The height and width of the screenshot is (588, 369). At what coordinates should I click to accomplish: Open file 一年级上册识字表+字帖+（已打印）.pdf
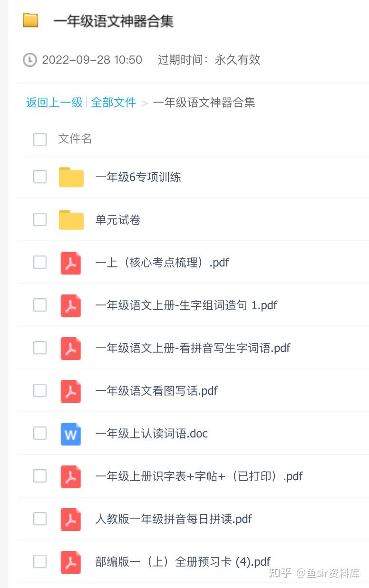click(x=199, y=476)
